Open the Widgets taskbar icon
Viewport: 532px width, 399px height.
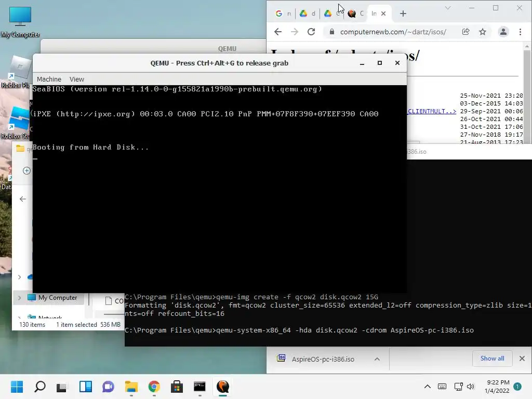tap(86, 387)
